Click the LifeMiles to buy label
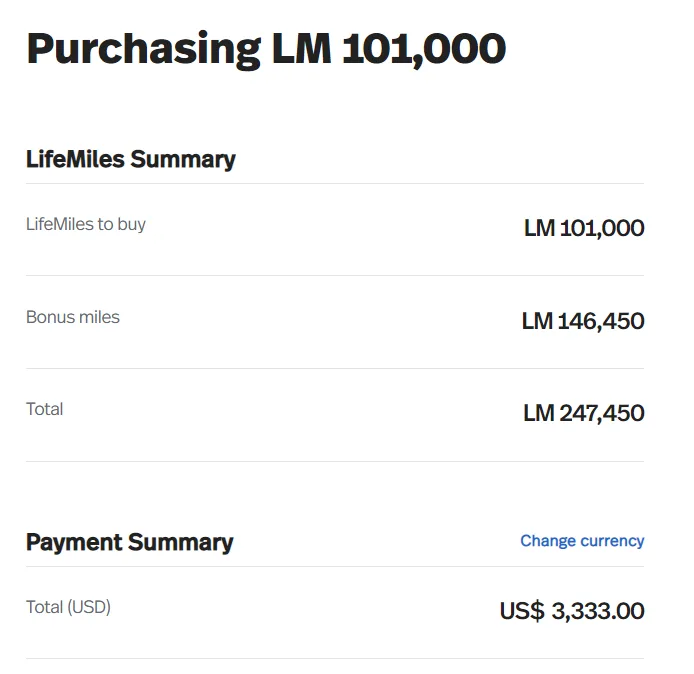 tap(86, 224)
